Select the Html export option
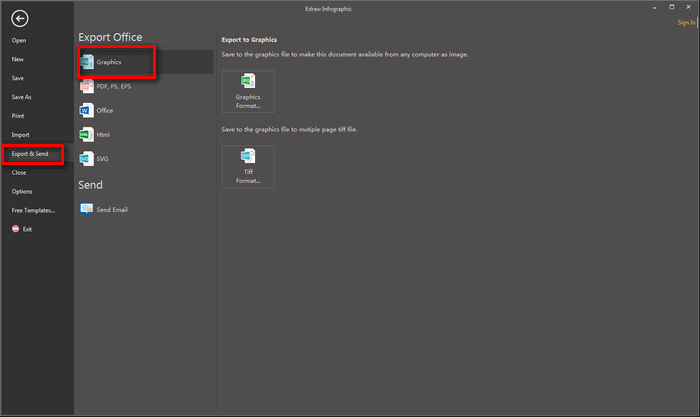This screenshot has width=700, height=417. [146, 134]
